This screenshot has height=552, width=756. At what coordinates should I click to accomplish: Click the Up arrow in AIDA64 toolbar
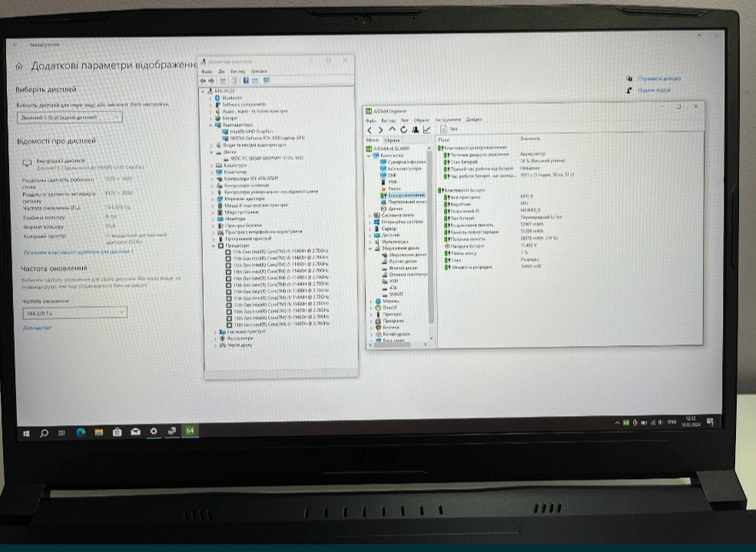tap(393, 130)
